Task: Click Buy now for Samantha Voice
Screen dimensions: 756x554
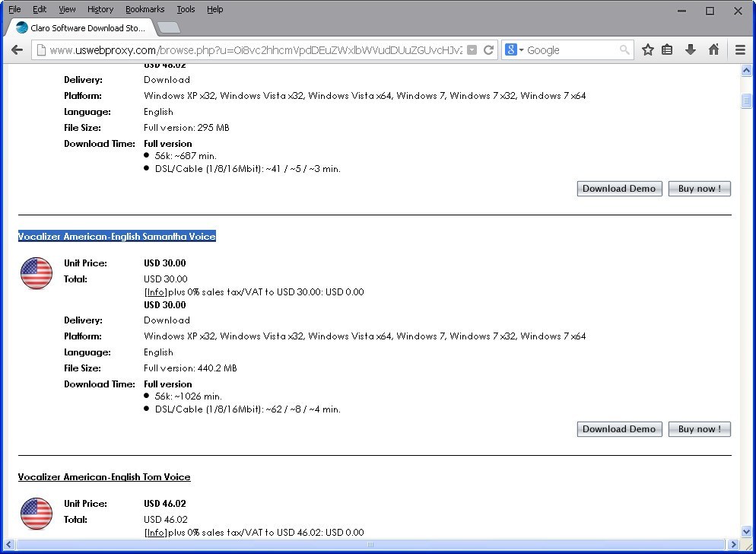Action: pyautogui.click(x=699, y=429)
